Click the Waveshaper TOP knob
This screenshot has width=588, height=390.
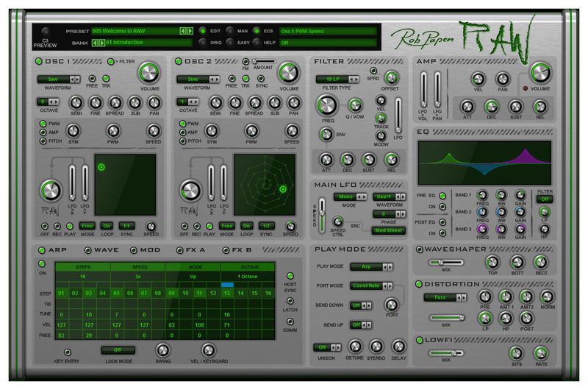pyautogui.click(x=492, y=262)
